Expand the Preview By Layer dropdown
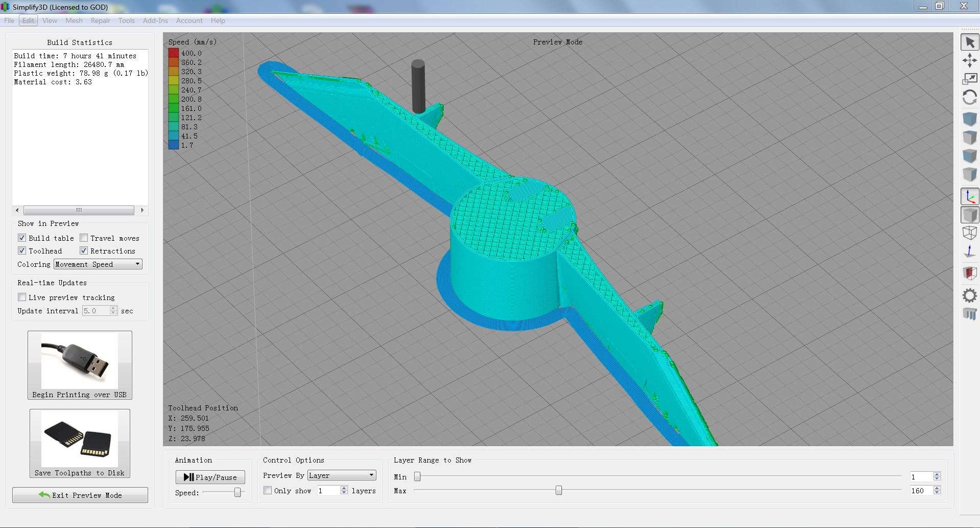 tap(341, 475)
